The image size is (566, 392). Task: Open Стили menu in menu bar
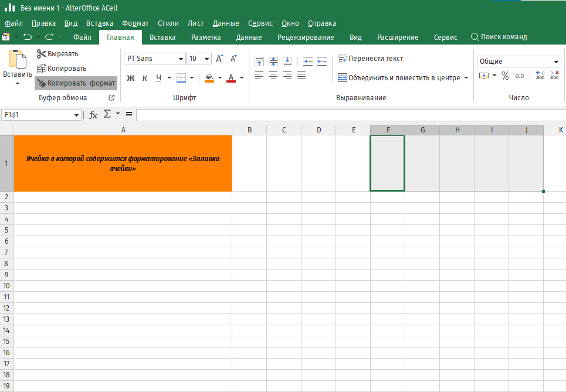point(168,23)
